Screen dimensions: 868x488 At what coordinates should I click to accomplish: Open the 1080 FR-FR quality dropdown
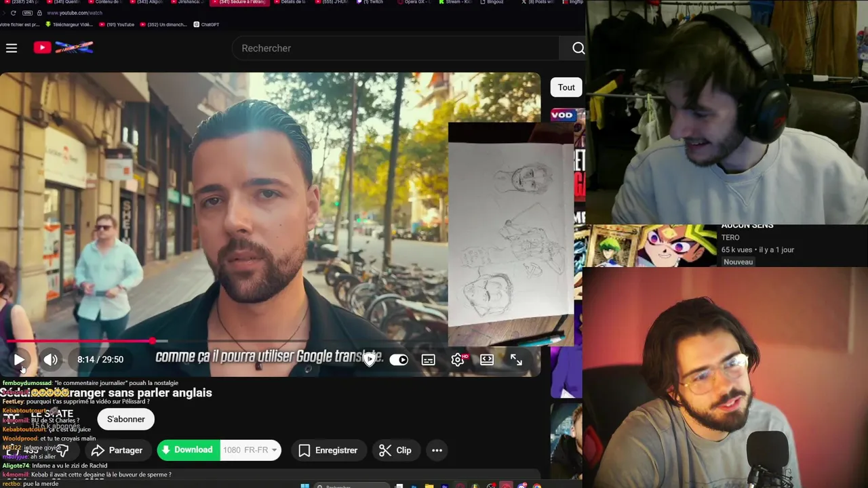[250, 450]
